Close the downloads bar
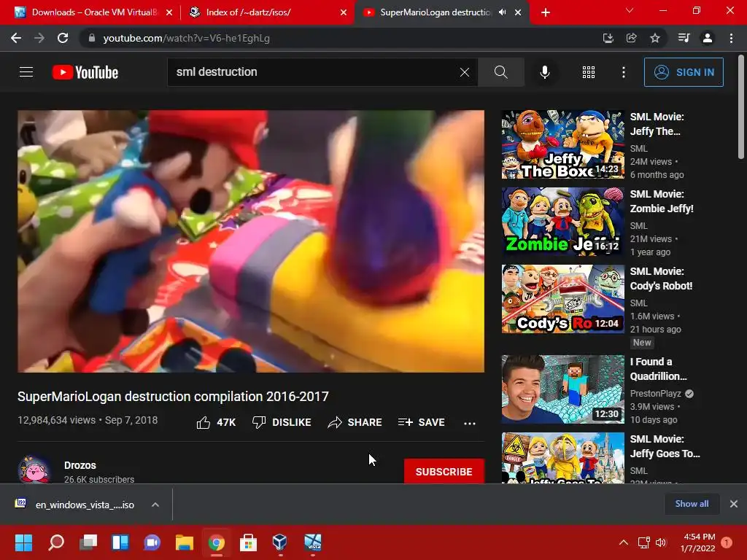 tap(734, 504)
